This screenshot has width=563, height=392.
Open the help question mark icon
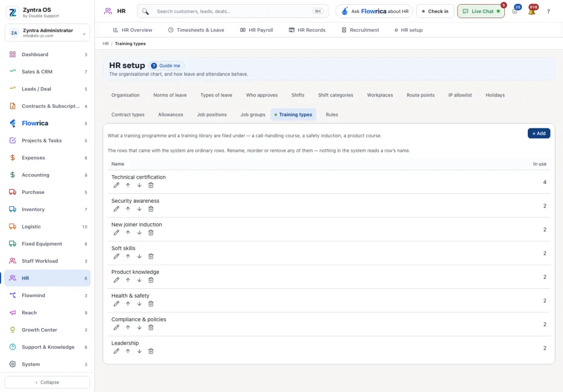pos(548,12)
